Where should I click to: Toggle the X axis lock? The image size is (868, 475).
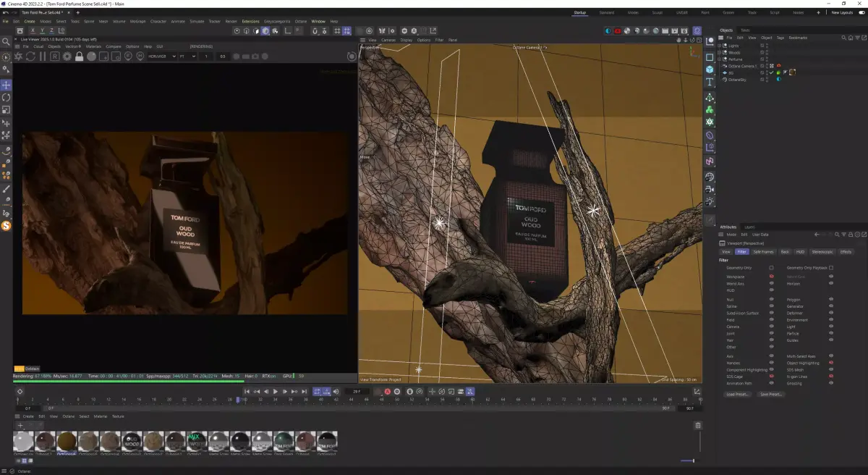click(33, 30)
